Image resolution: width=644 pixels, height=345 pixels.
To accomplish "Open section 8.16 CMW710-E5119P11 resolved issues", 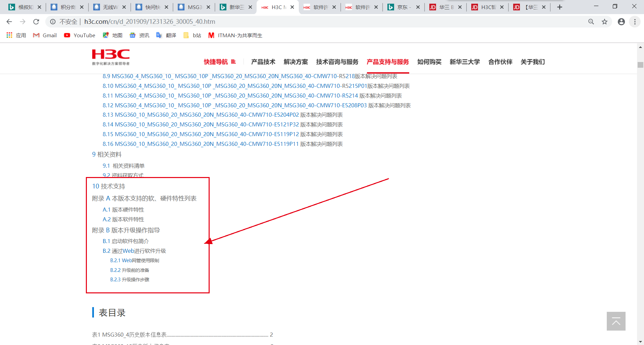I will point(223,144).
